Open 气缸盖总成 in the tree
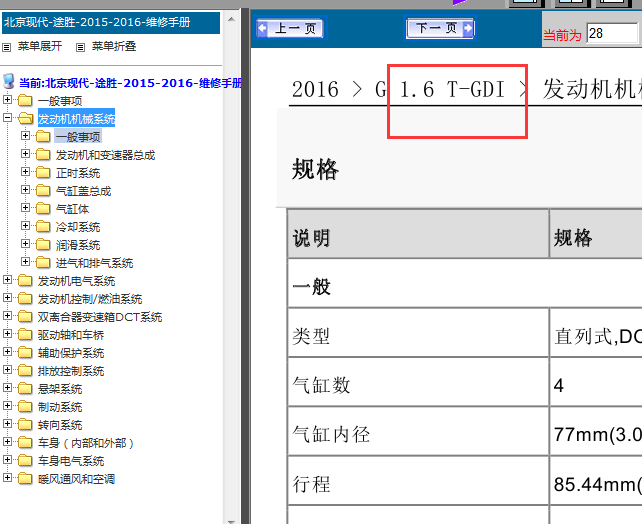 pyautogui.click(x=84, y=191)
